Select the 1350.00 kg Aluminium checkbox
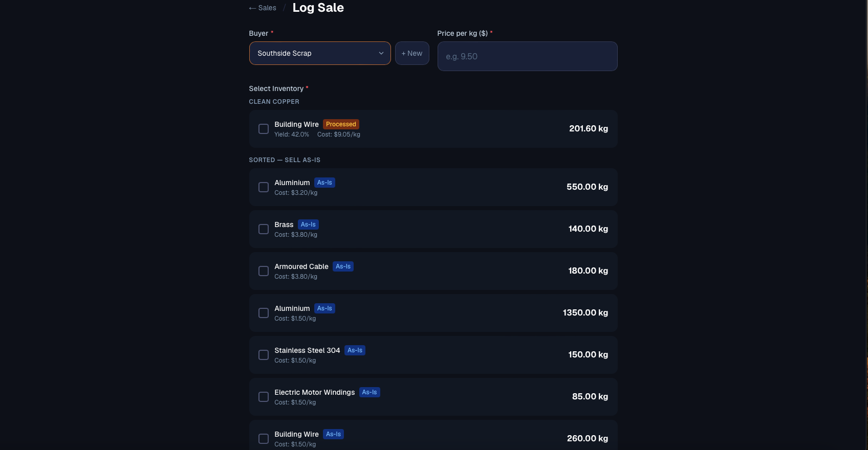 264,313
